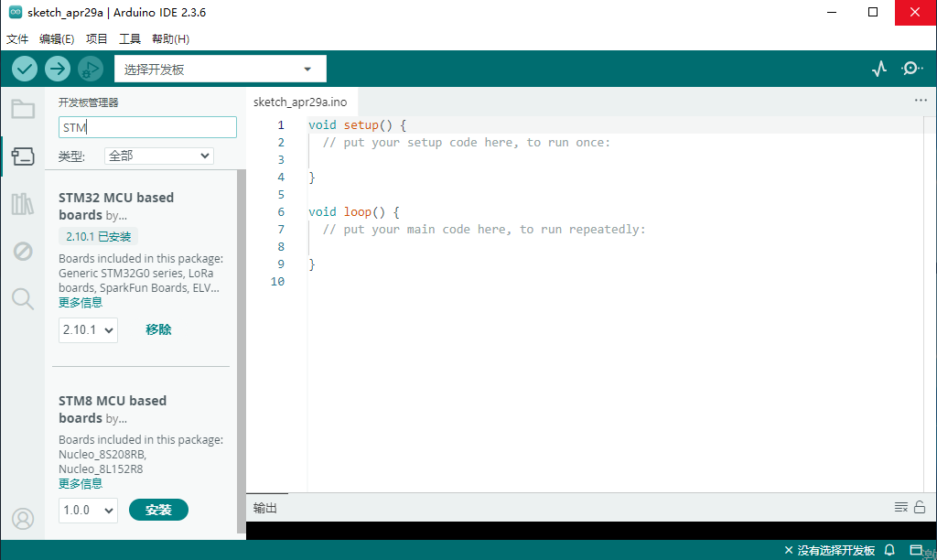Open the 工具 menu

[x=130, y=39]
